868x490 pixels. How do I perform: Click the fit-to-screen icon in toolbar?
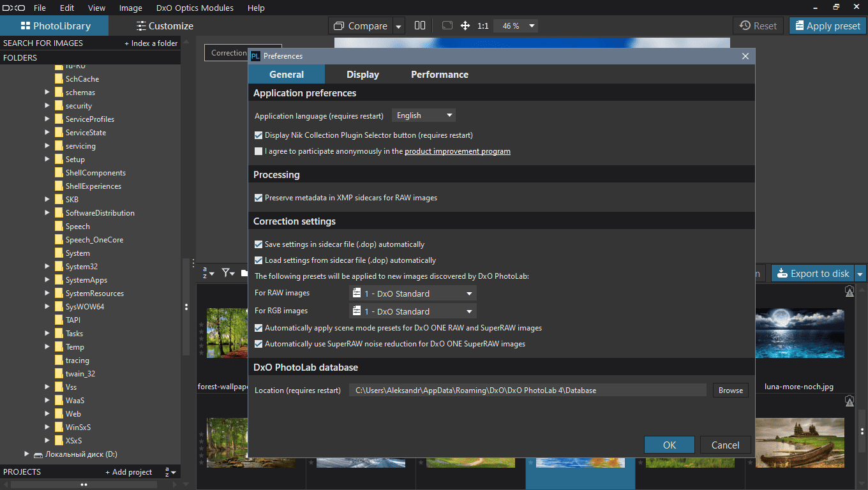tap(447, 26)
